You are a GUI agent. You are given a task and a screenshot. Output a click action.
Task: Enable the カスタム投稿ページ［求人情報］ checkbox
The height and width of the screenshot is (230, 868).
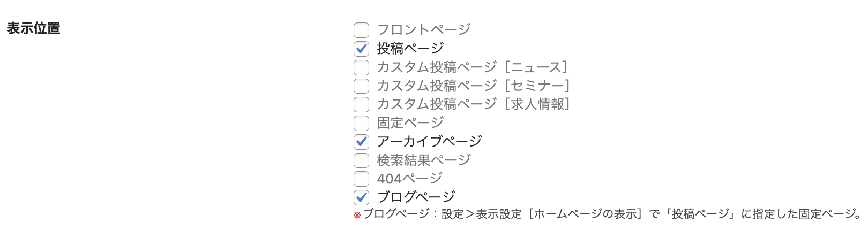pyautogui.click(x=362, y=104)
